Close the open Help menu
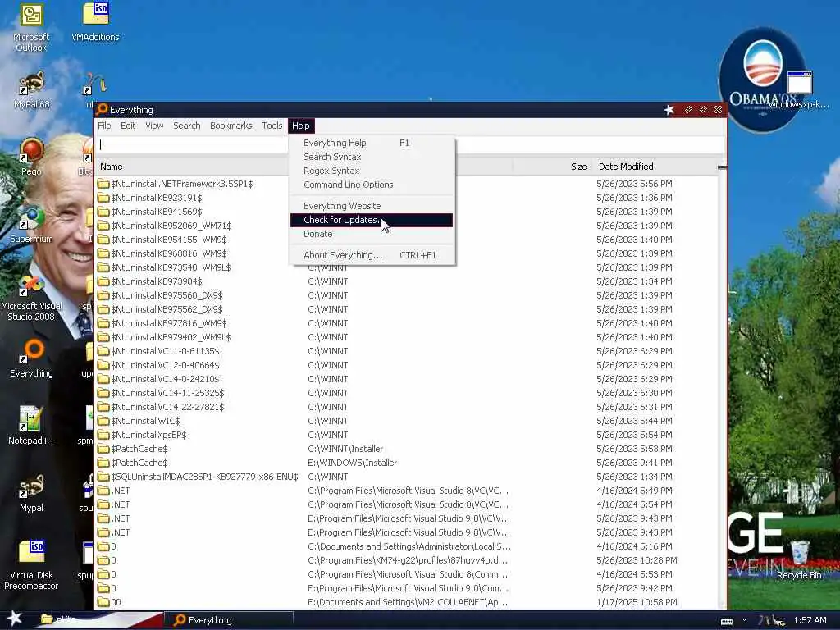This screenshot has height=630, width=840. point(300,126)
